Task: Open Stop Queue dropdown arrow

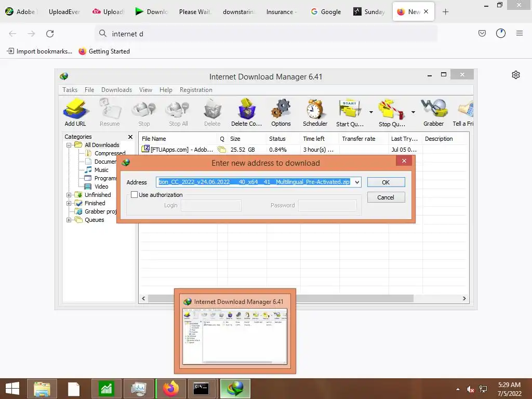Action: (413, 112)
